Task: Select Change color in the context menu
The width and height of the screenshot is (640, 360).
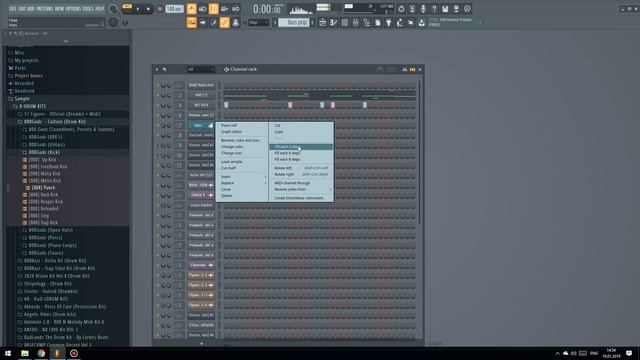Action: (242, 147)
